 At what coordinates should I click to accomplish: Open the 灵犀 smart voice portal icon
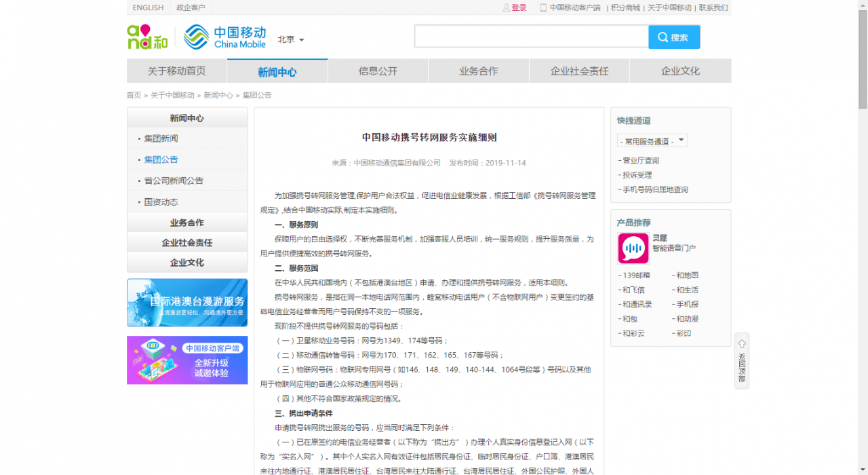(x=633, y=248)
